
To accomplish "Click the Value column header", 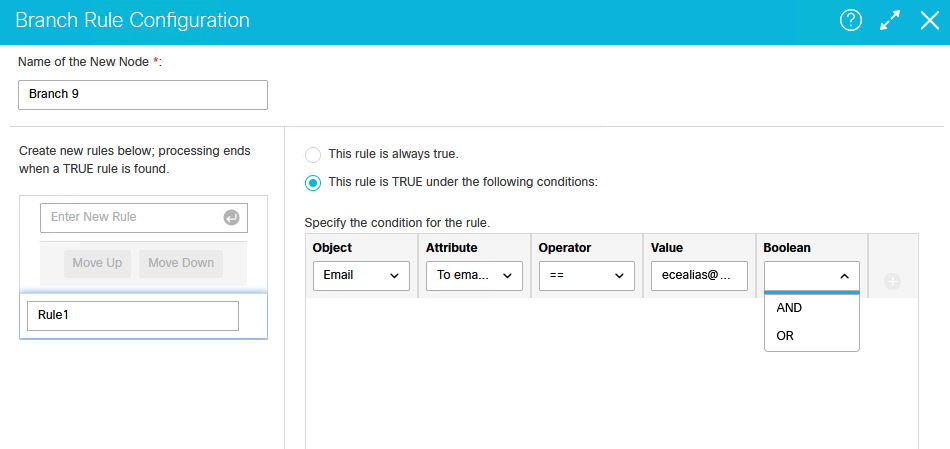I will (x=667, y=248).
